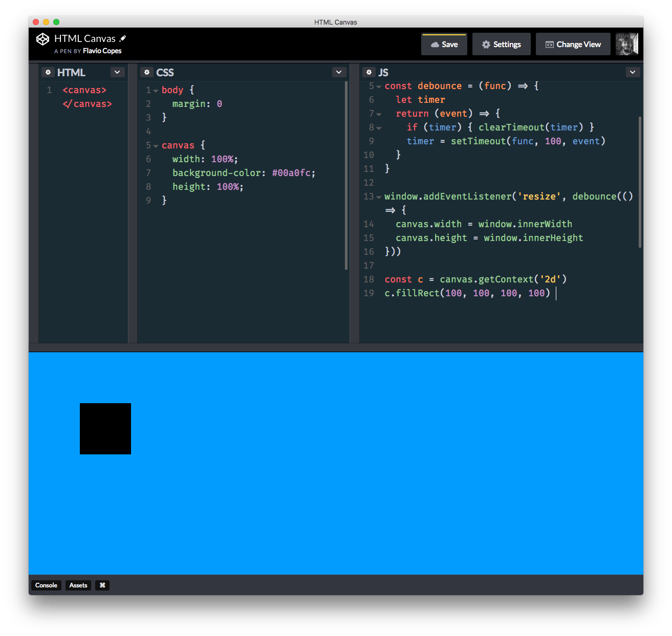Visit Flavio Copes author profile link
This screenshot has height=636, width=672.
click(x=102, y=51)
